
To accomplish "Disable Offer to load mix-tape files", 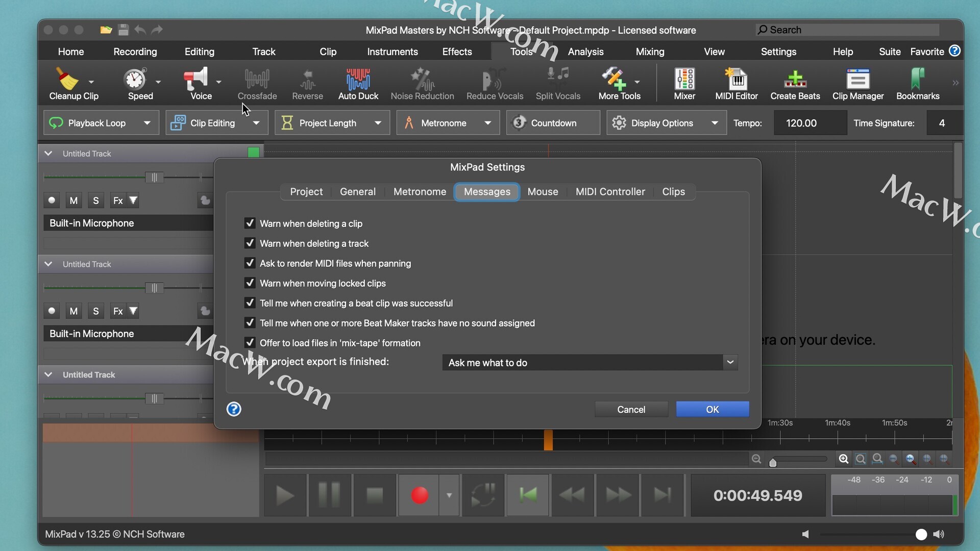I will pyautogui.click(x=250, y=342).
